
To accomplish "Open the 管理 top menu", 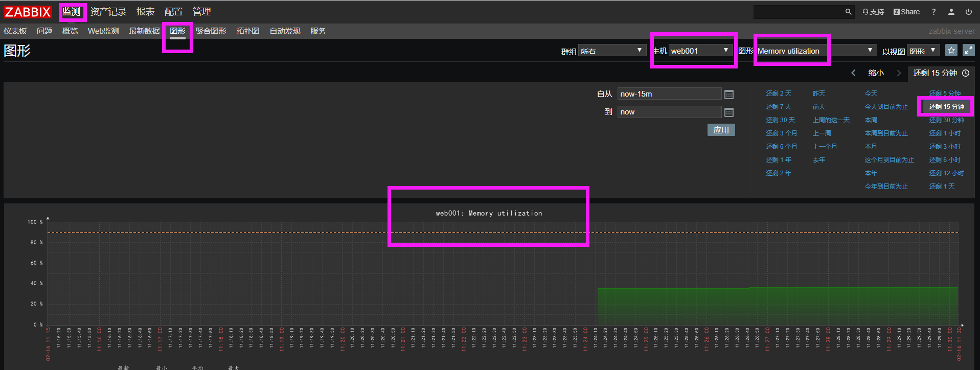I will (201, 12).
